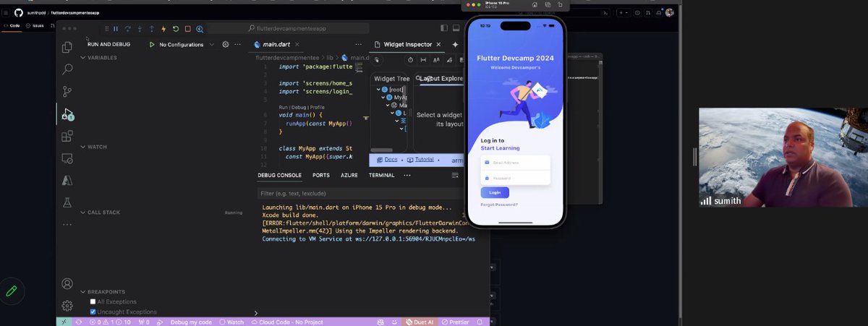Click Prettier in the status bar
868x326 pixels.
tap(454, 322)
